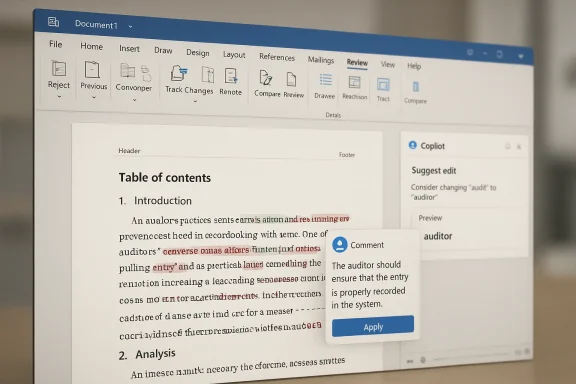Switch to the References tab

(277, 57)
